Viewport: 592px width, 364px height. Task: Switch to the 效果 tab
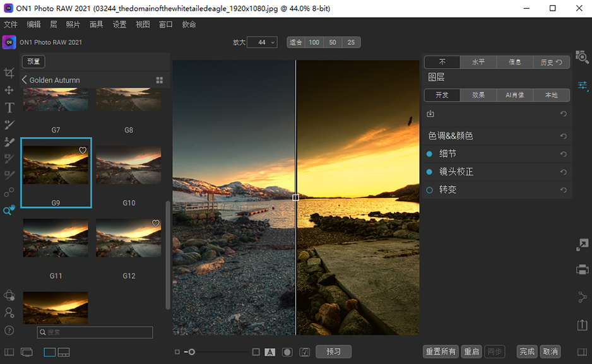(x=478, y=95)
